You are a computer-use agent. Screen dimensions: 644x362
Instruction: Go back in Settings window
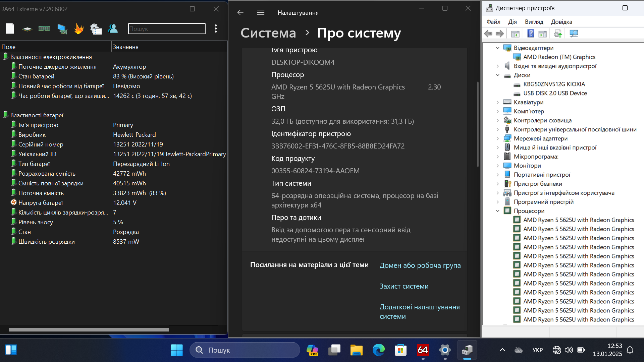click(240, 12)
